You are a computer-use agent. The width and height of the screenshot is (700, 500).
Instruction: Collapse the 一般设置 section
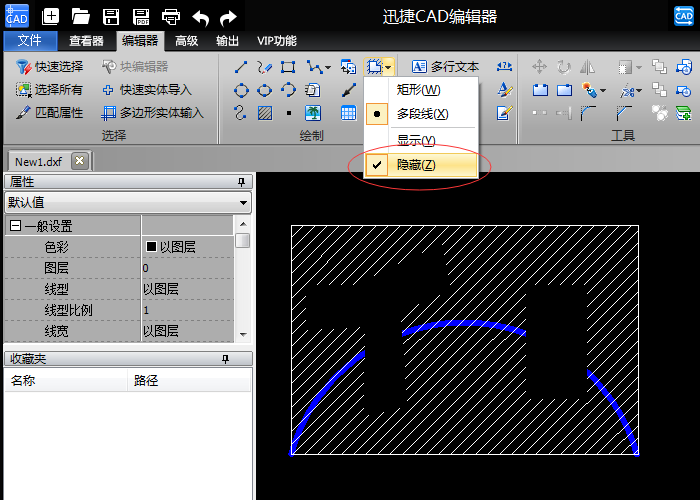click(15, 226)
